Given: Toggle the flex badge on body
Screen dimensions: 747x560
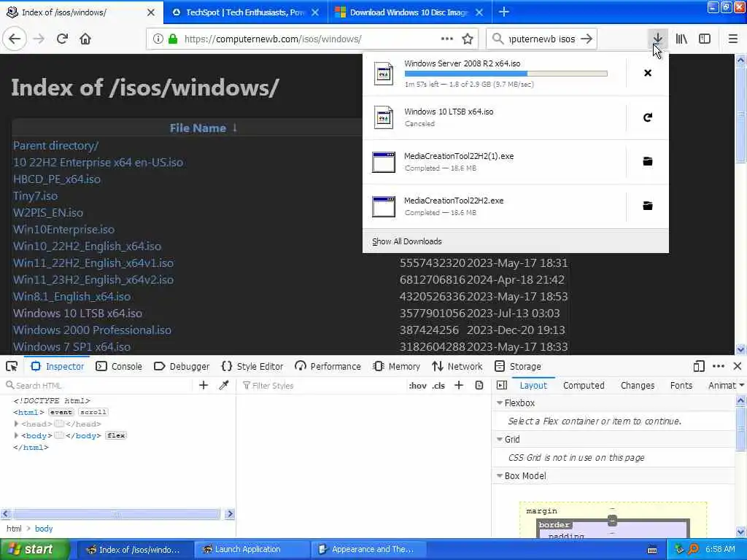Looking at the screenshot, I should (116, 435).
